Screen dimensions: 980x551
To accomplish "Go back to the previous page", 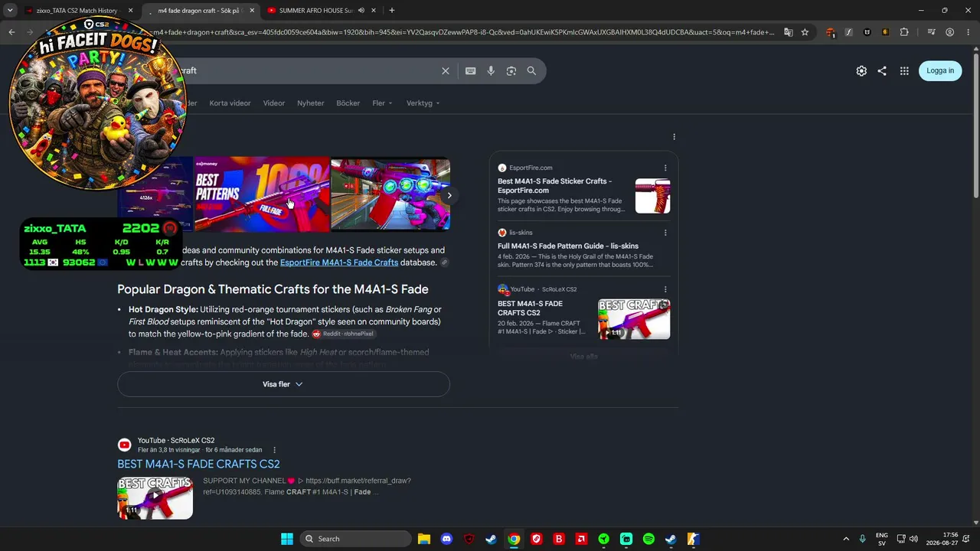I will pos(11,32).
